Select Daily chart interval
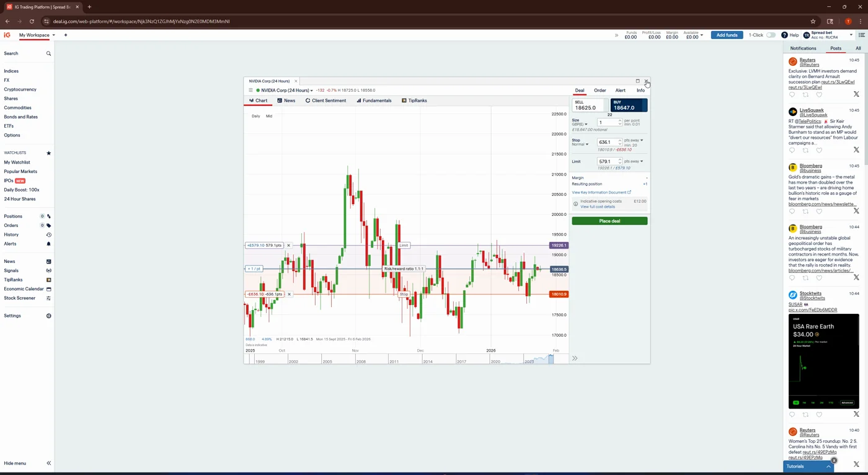 255,116
